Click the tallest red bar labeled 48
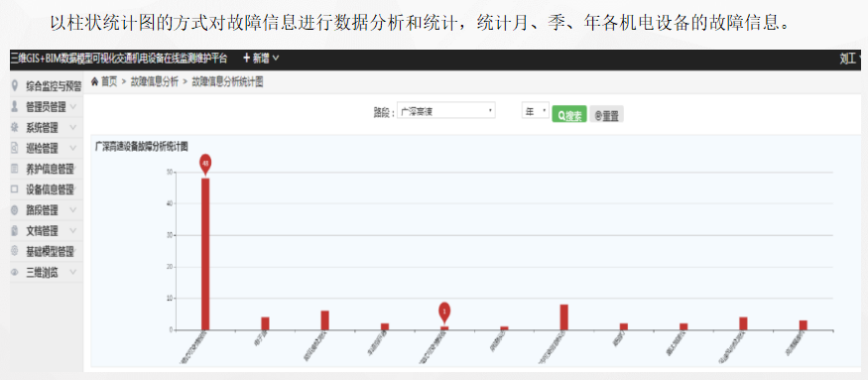 pyautogui.click(x=205, y=254)
